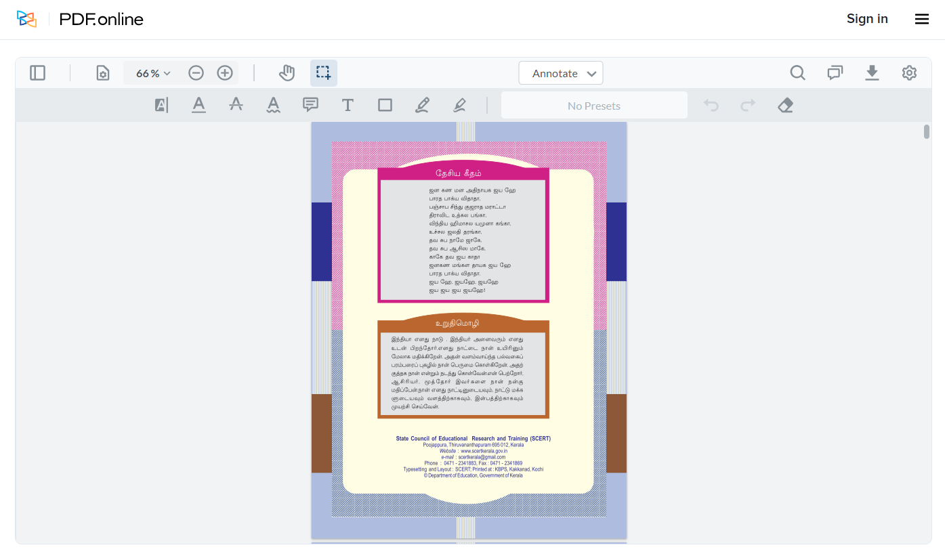945x560 pixels.
Task: Click the '© Department of Education' line
Action: click(474, 475)
